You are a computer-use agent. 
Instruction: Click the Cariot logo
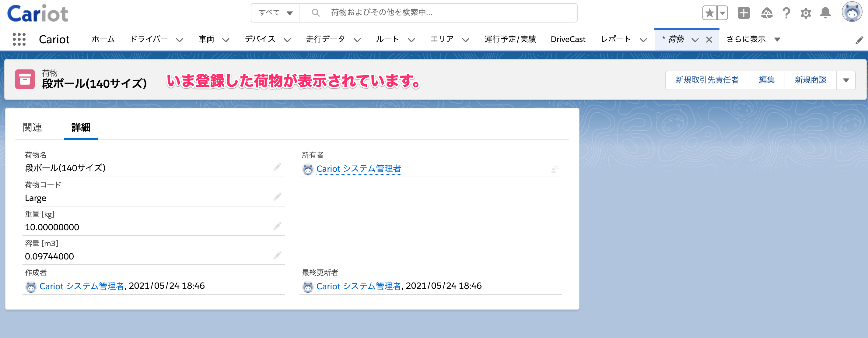click(x=38, y=13)
